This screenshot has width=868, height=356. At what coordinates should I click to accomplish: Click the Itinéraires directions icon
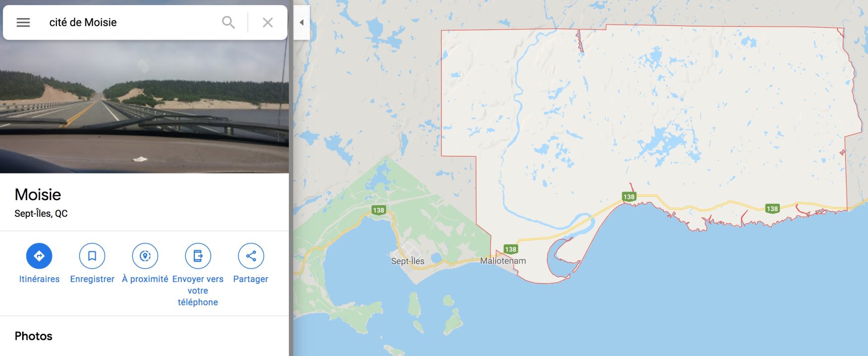click(x=39, y=256)
